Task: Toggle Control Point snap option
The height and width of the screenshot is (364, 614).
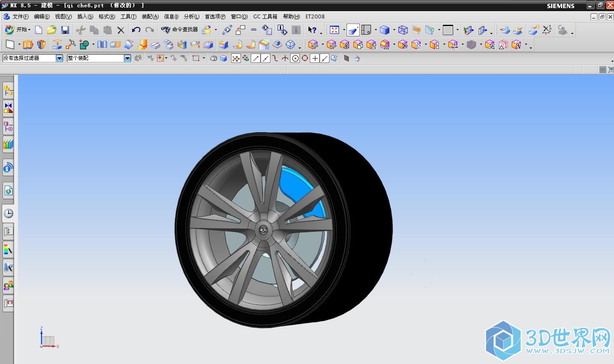Action: 275,58
